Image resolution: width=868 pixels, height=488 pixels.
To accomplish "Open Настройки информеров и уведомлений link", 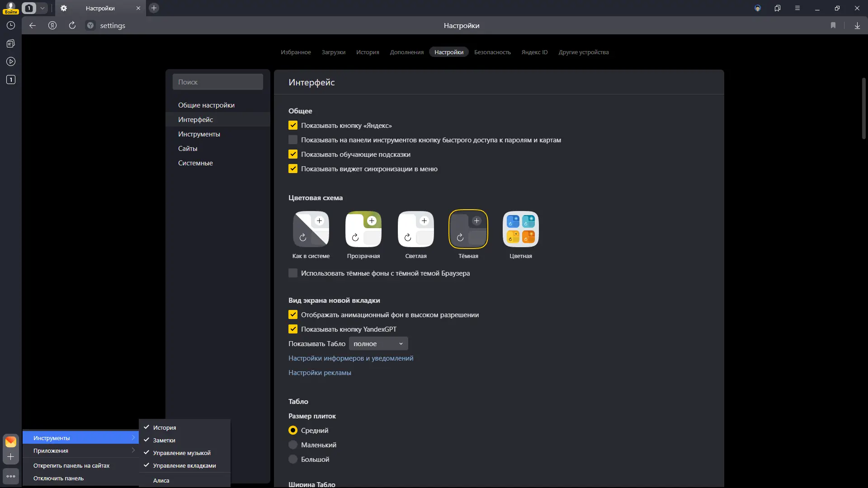I will click(x=351, y=358).
